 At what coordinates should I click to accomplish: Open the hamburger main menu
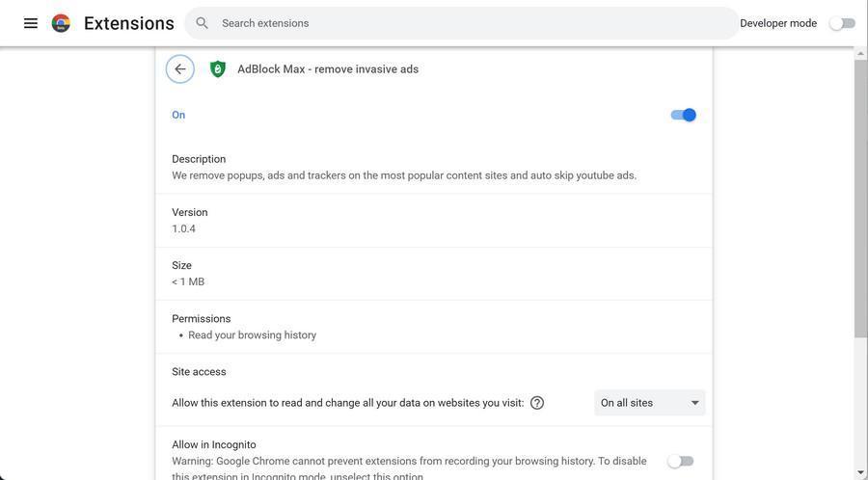click(31, 23)
